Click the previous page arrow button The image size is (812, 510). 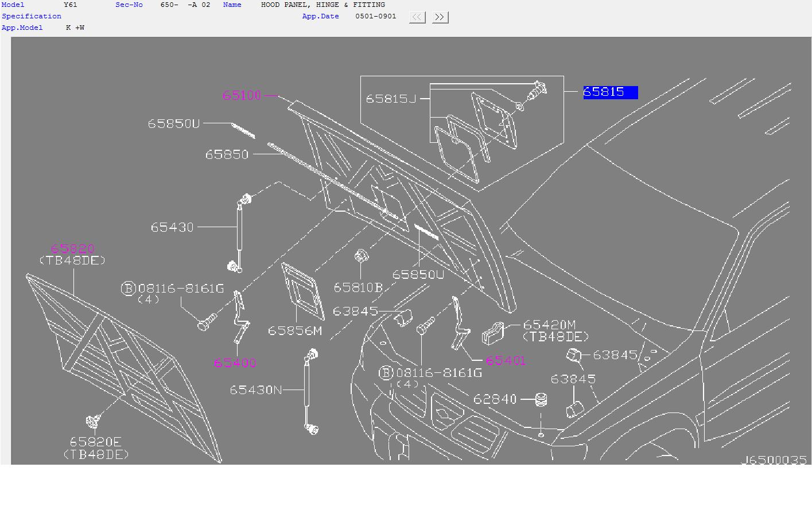click(x=417, y=17)
